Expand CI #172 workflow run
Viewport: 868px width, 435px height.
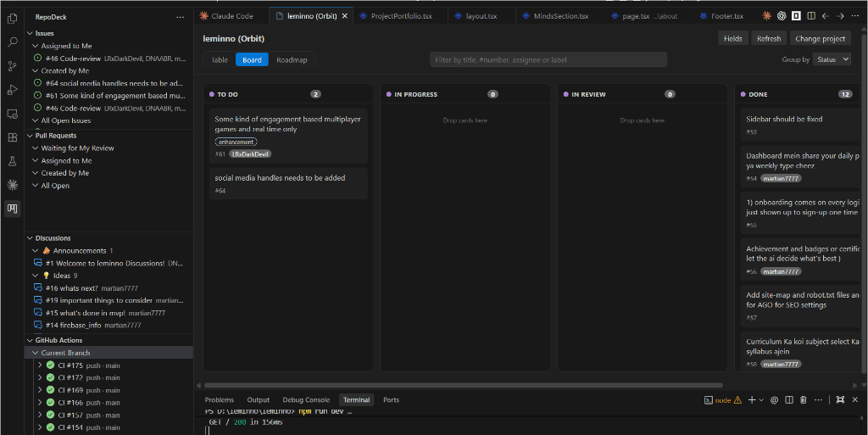[x=40, y=378]
